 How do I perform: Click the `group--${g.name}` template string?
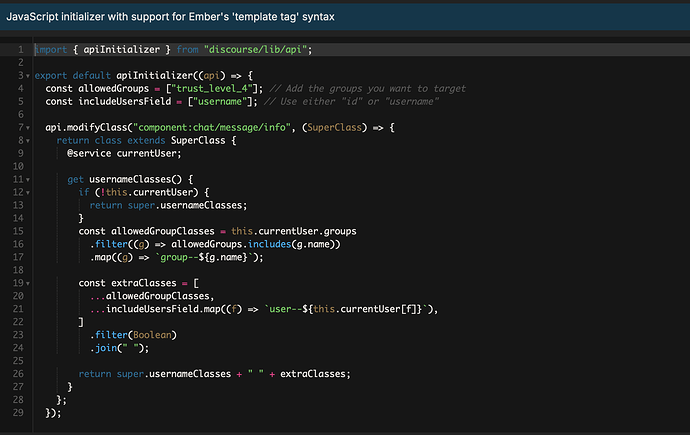pyautogui.click(x=204, y=257)
